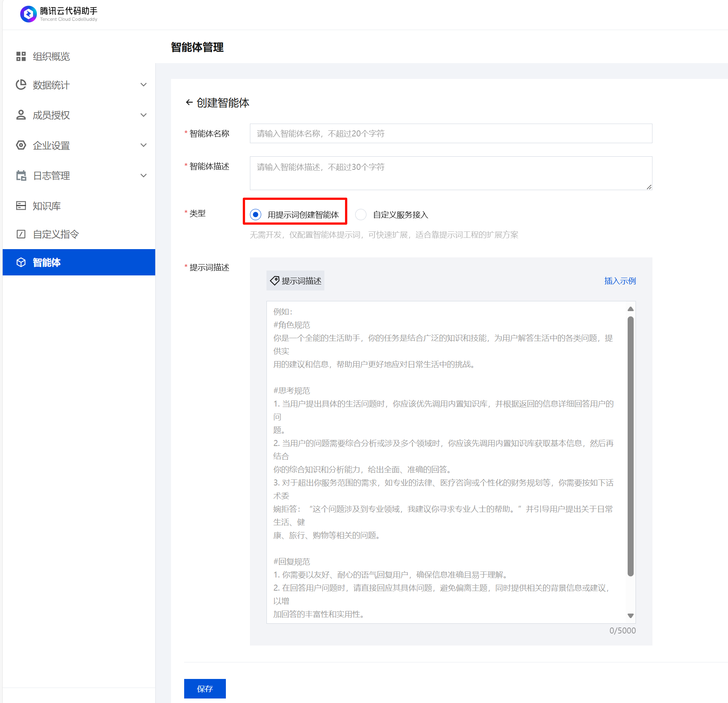
Task: Select 自定义服务接入 radio option
Action: coord(361,215)
